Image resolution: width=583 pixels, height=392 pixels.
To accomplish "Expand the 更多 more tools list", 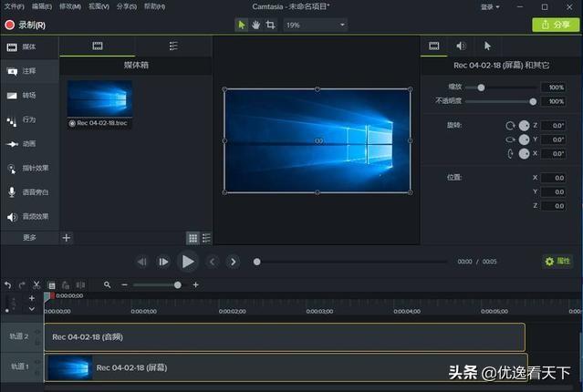I will tap(29, 237).
